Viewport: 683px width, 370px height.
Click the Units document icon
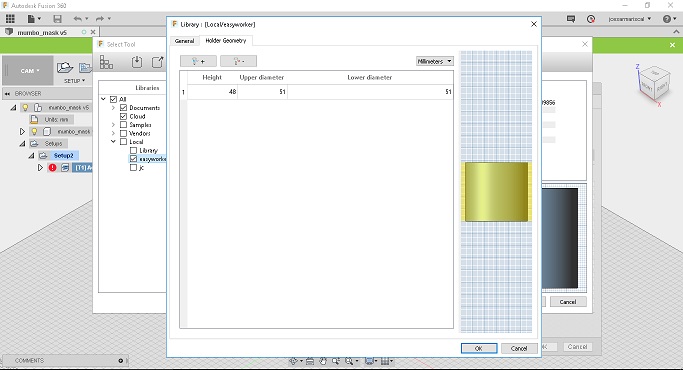(34, 119)
